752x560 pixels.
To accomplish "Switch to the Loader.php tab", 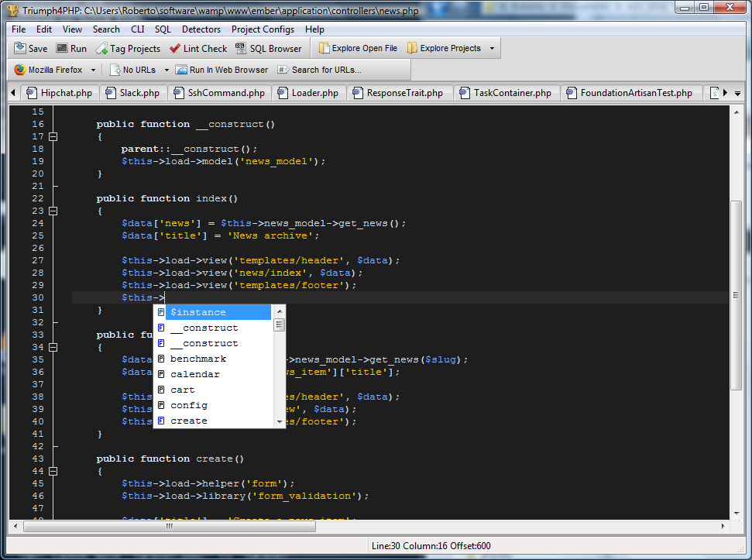I will click(x=308, y=92).
